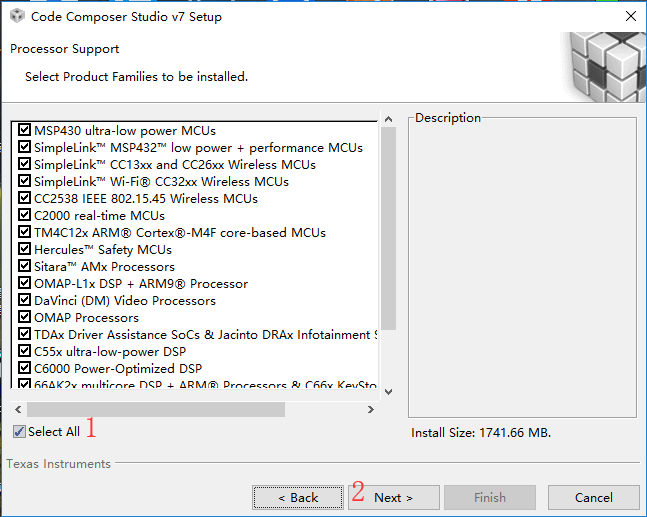Image resolution: width=647 pixels, height=517 pixels.
Task: Toggle C6000 Power-Optimized DSP checkbox
Action: (24, 368)
